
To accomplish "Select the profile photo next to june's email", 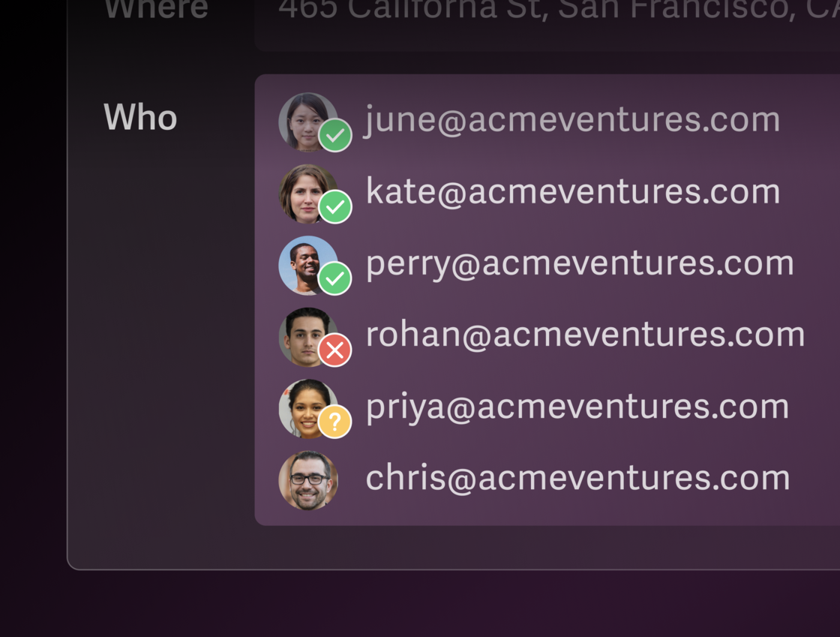I will pyautogui.click(x=304, y=119).
